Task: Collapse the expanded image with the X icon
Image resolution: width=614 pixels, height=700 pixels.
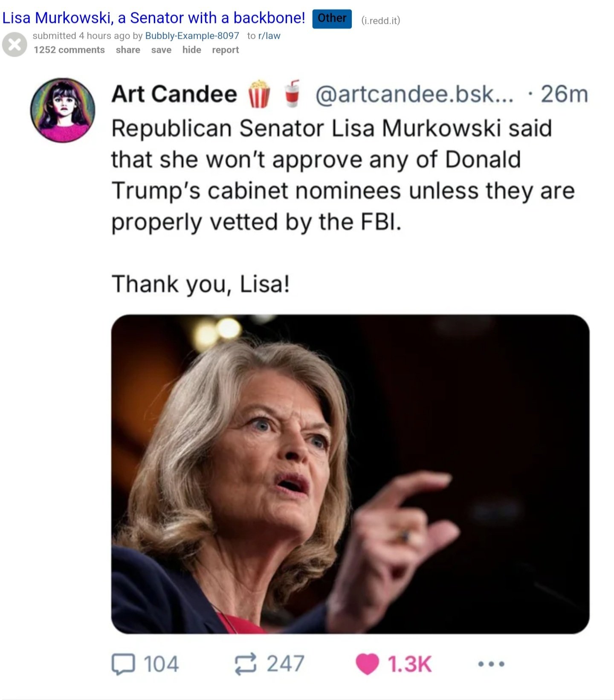Action: 14,44
